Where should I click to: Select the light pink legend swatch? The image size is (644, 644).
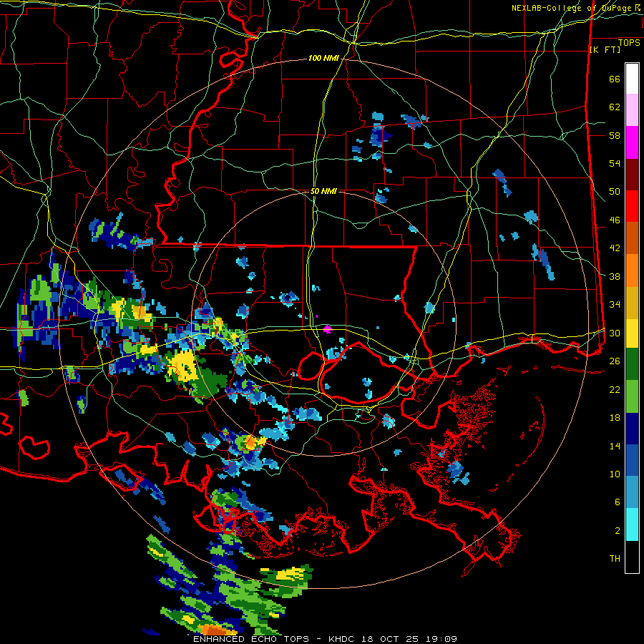632,110
